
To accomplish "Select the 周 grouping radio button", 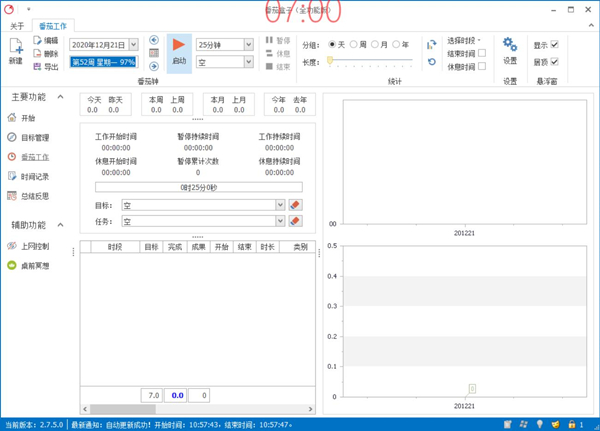I will tap(354, 45).
